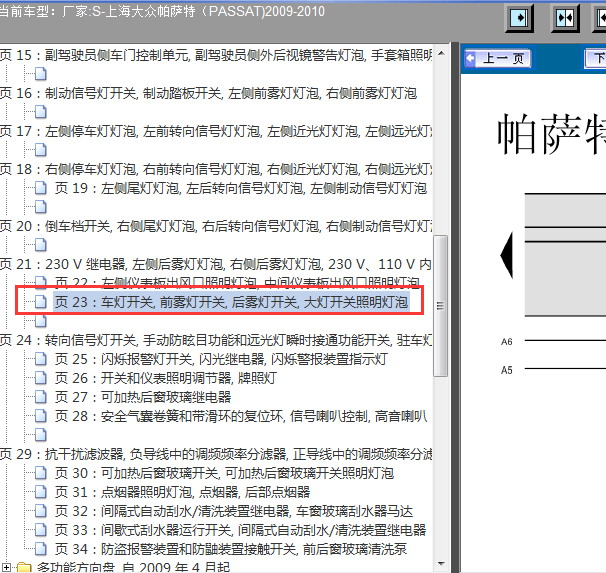Click the document icon beside 页 26

(x=40, y=378)
